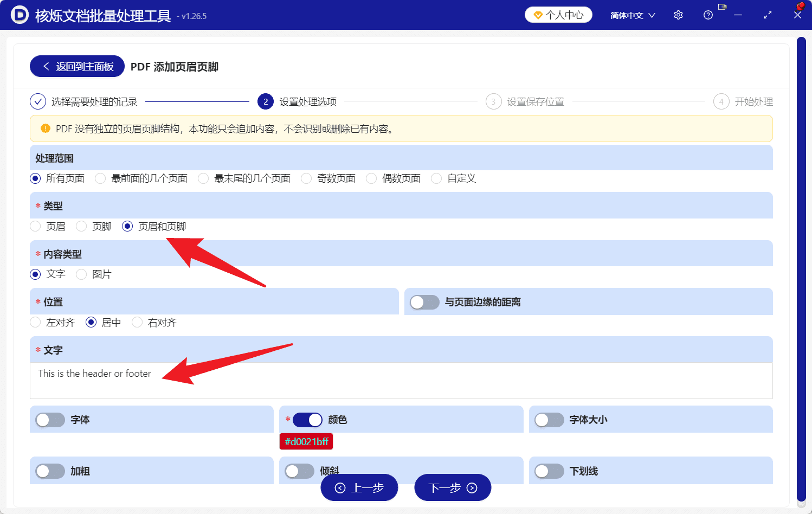Click the app logo icon in title bar
This screenshot has width=812, height=514.
coord(20,15)
